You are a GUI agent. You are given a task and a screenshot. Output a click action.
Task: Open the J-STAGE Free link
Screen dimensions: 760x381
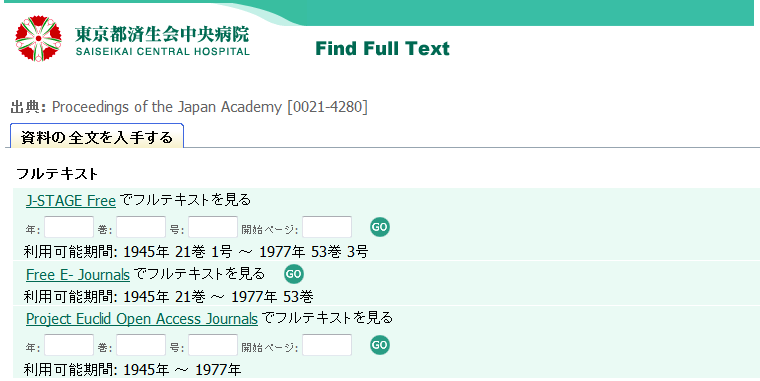click(x=71, y=200)
